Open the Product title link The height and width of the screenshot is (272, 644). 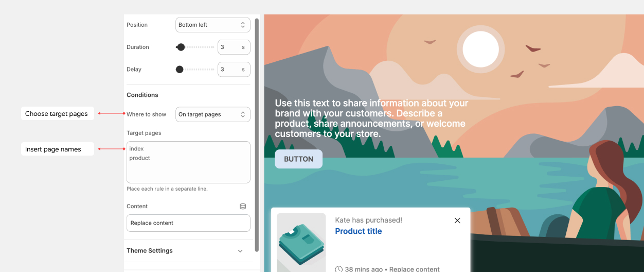point(358,231)
